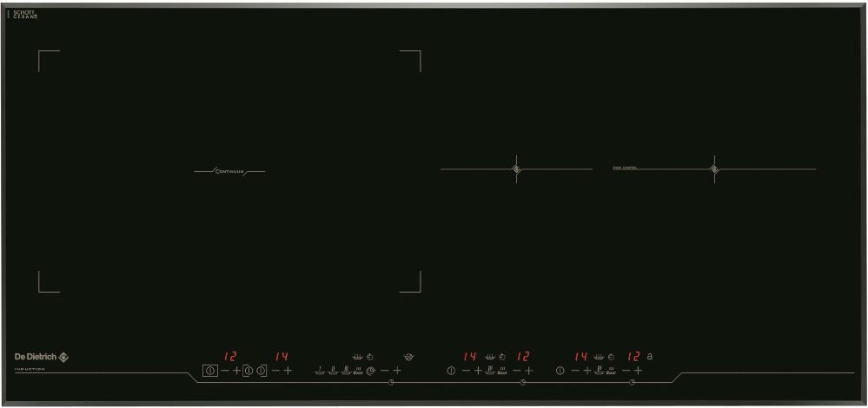Tap minus below the center zone 14 display
The image size is (868, 408).
(466, 371)
